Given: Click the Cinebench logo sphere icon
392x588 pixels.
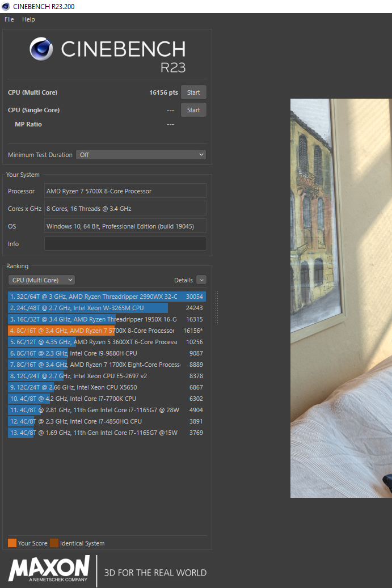Looking at the screenshot, I should click(41, 49).
